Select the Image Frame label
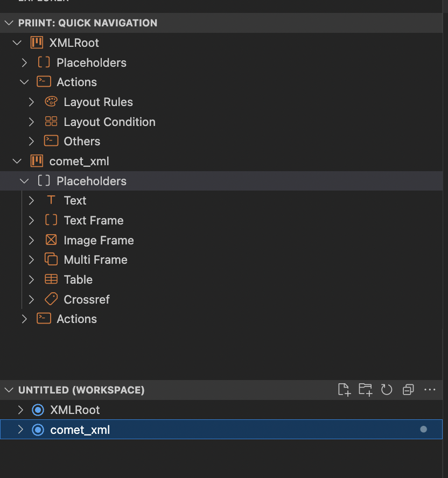The width and height of the screenshot is (448, 478). [x=99, y=241]
